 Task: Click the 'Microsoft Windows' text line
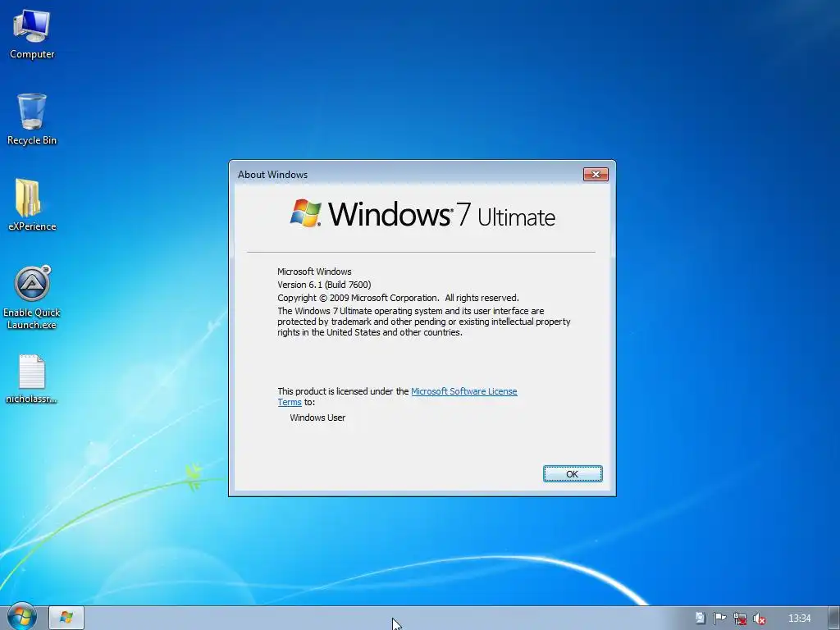(x=314, y=272)
